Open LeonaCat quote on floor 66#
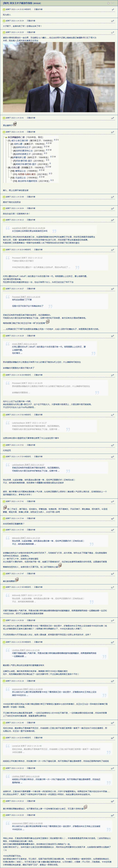The image size is (118, 868). click(27, 746)
